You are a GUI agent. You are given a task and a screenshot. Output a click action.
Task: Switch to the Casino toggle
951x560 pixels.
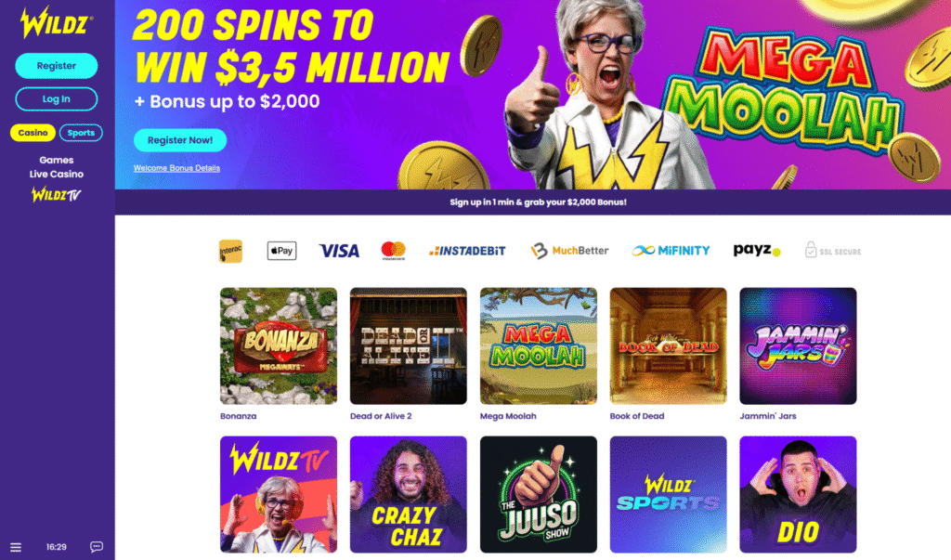[33, 133]
